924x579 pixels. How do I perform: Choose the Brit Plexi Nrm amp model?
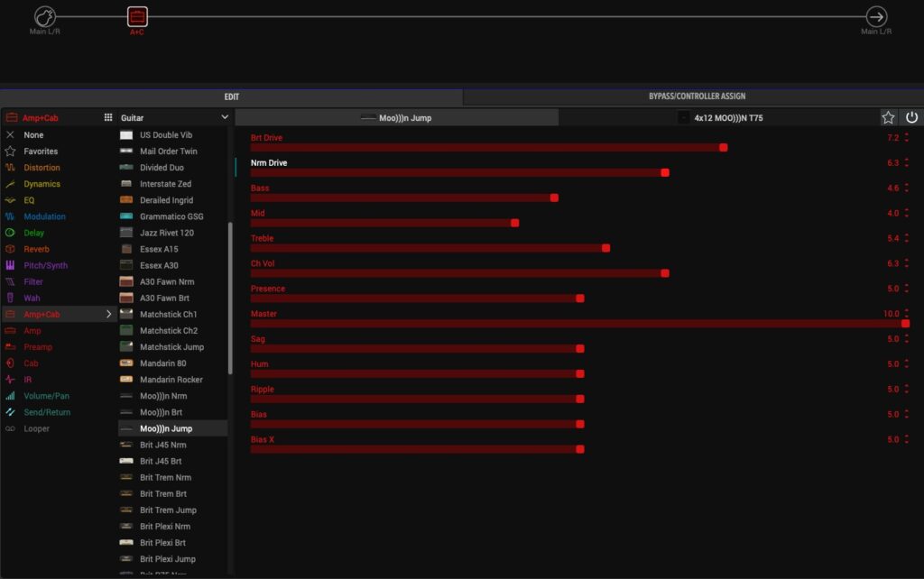pyautogui.click(x=164, y=527)
